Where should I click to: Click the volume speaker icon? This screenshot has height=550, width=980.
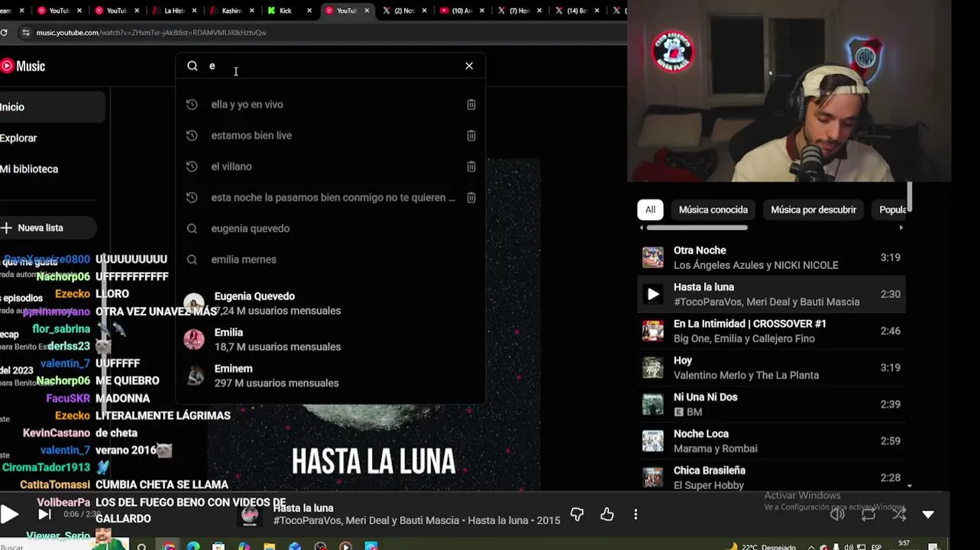[x=838, y=514]
